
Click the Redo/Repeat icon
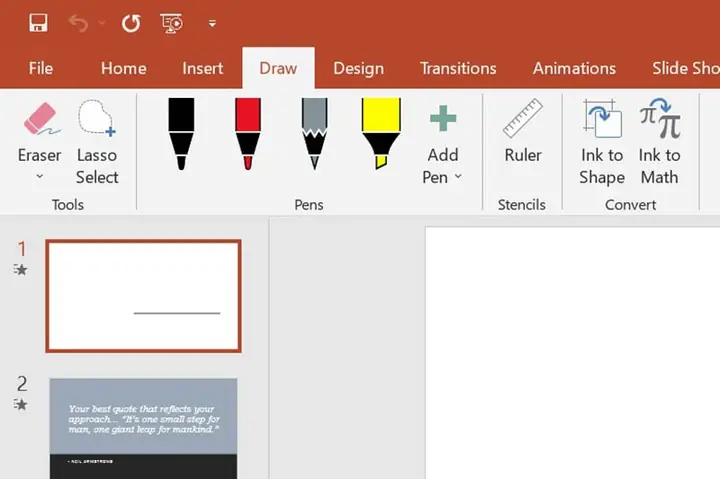(x=131, y=23)
